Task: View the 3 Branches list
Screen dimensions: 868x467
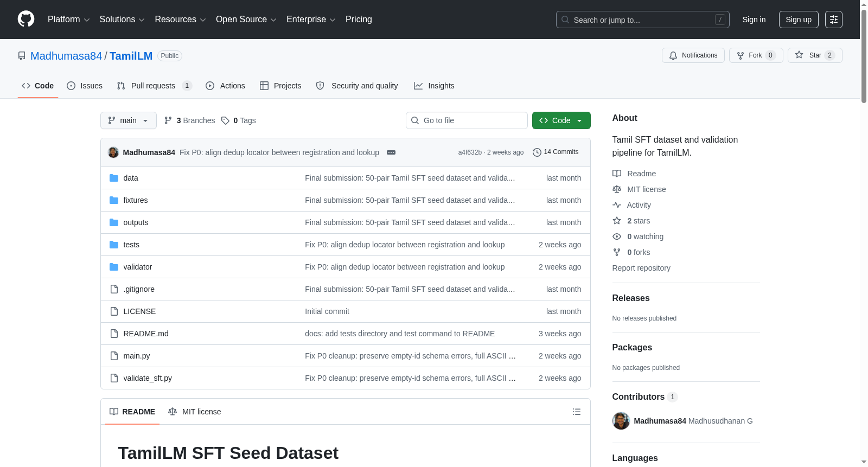Action: pyautogui.click(x=189, y=120)
